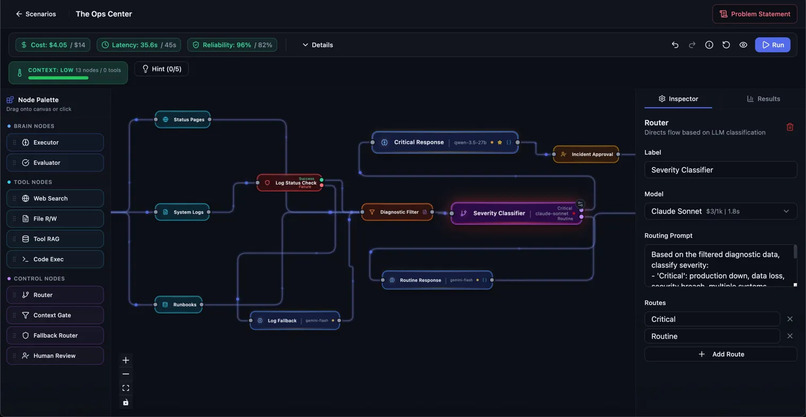This screenshot has width=806, height=417.
Task: Open the Hint (0/5) button
Action: [161, 68]
